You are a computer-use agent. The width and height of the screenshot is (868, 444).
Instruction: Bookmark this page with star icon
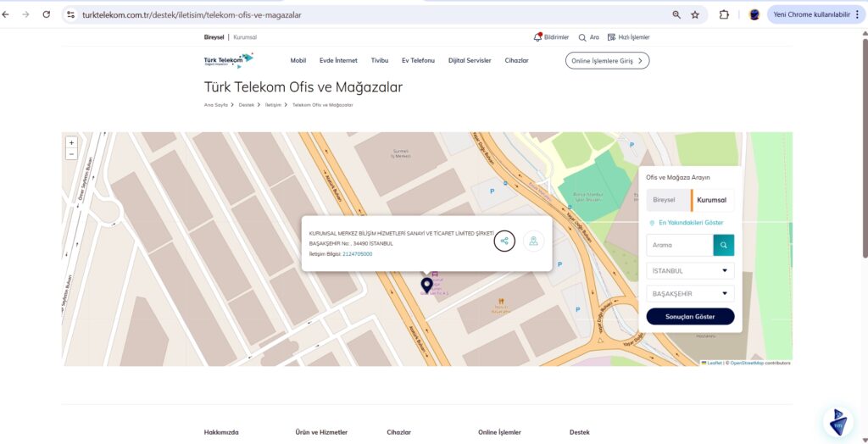(695, 14)
